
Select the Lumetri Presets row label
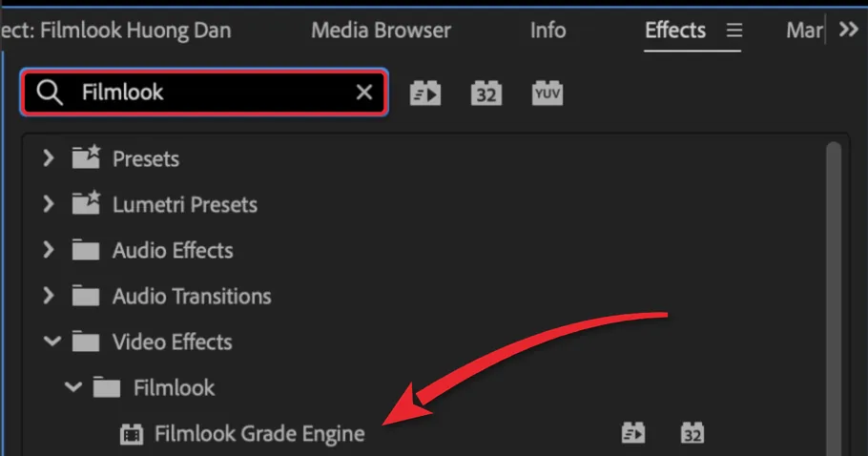(x=185, y=205)
